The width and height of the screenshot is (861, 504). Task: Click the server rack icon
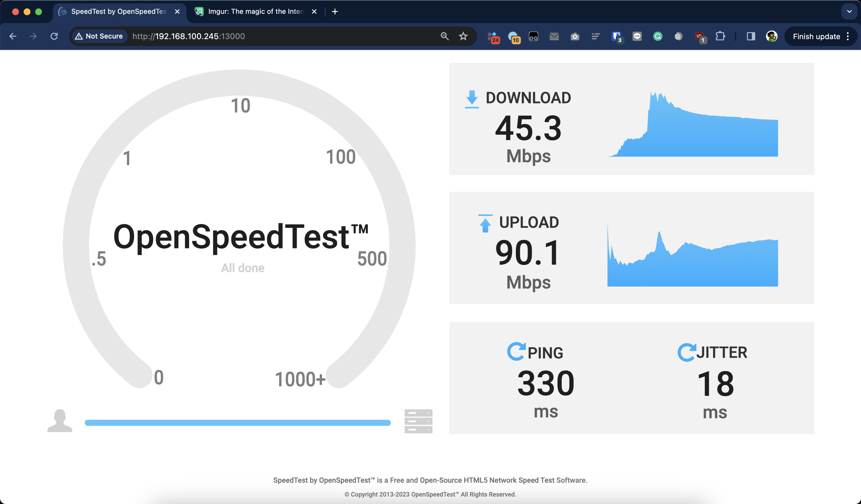[418, 421]
